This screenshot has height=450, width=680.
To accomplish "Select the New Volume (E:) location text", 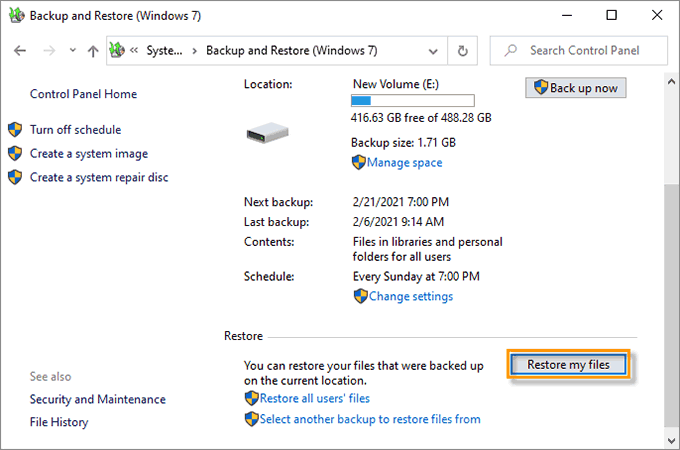I will 396,84.
